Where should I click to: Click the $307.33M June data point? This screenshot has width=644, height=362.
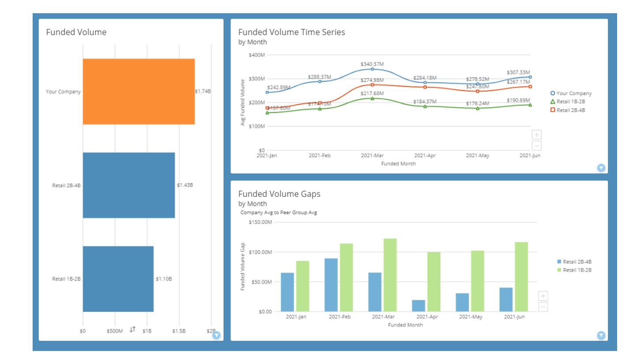(x=530, y=77)
